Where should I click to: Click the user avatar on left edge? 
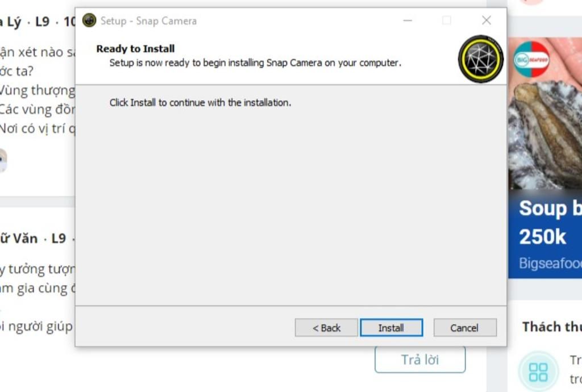click(3, 161)
